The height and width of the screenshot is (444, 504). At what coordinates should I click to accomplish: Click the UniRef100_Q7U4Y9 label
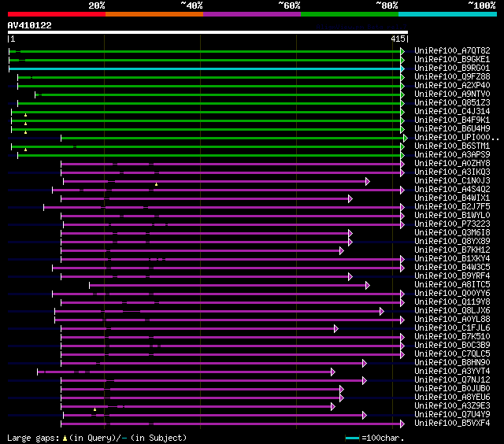[x=452, y=415]
